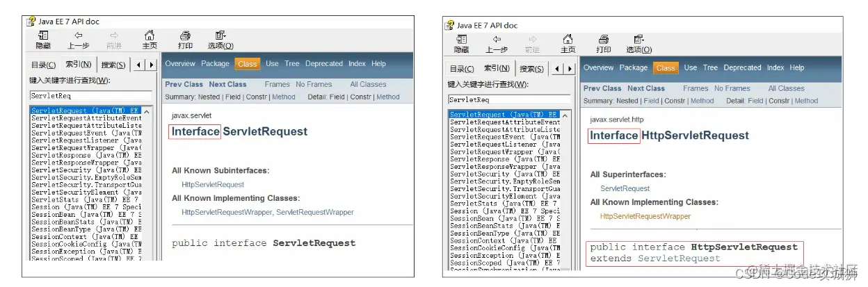The image size is (868, 287).
Task: Go back with 上一步 in HttpServletRequest doc window
Action: point(497,44)
